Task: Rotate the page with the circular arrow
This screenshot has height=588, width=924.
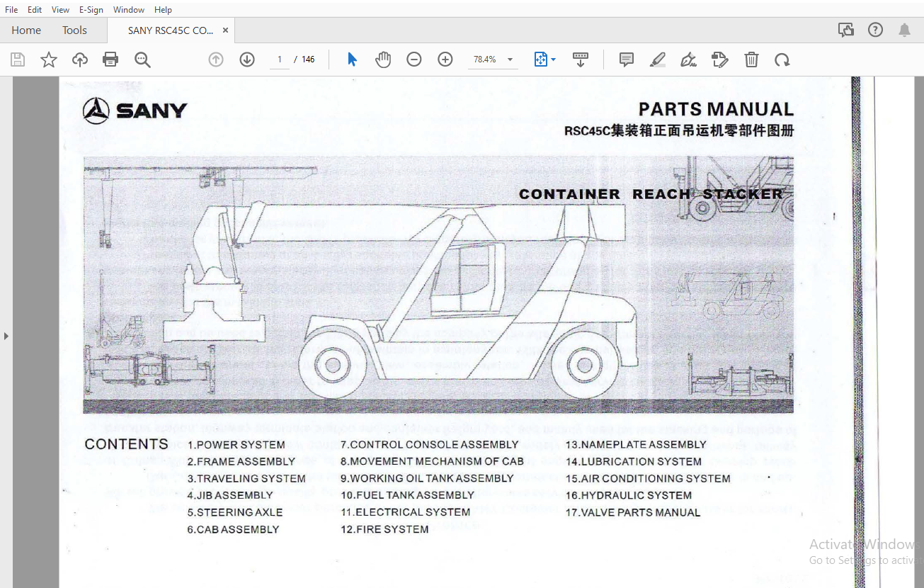Action: point(782,60)
